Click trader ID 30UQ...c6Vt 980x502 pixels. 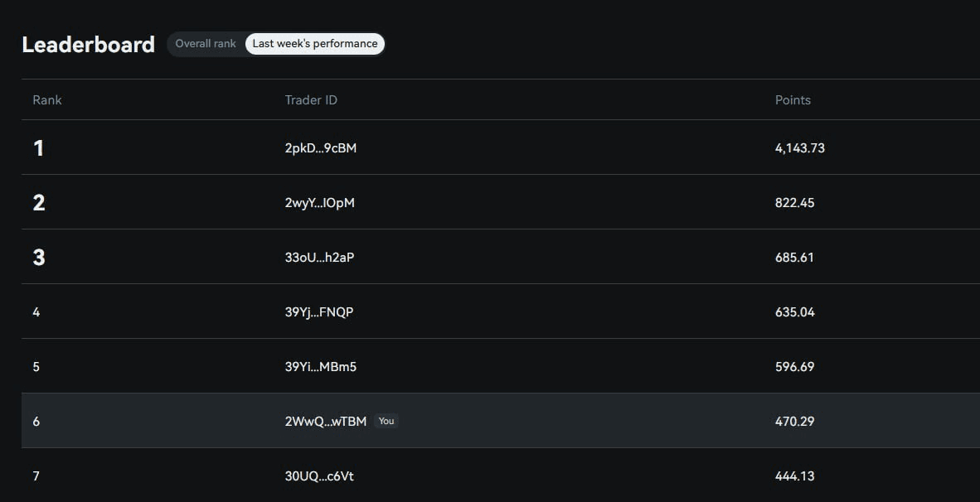click(319, 476)
